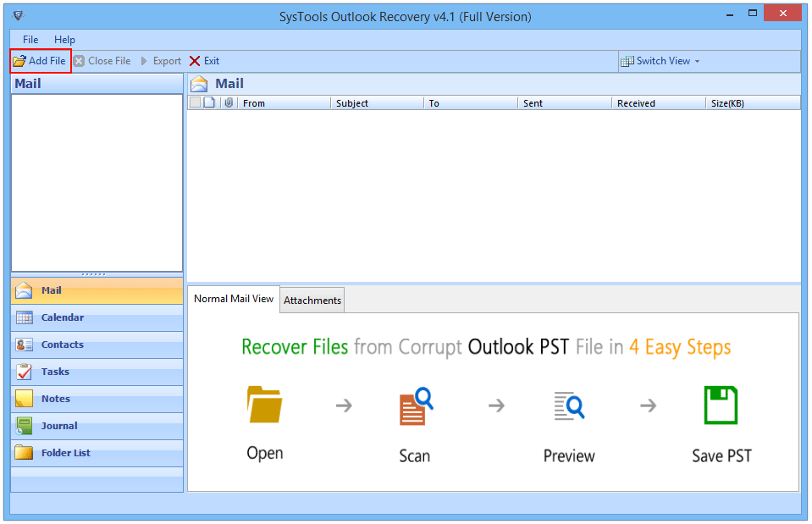Open the Help menu
This screenshot has height=524, width=812.
click(64, 40)
